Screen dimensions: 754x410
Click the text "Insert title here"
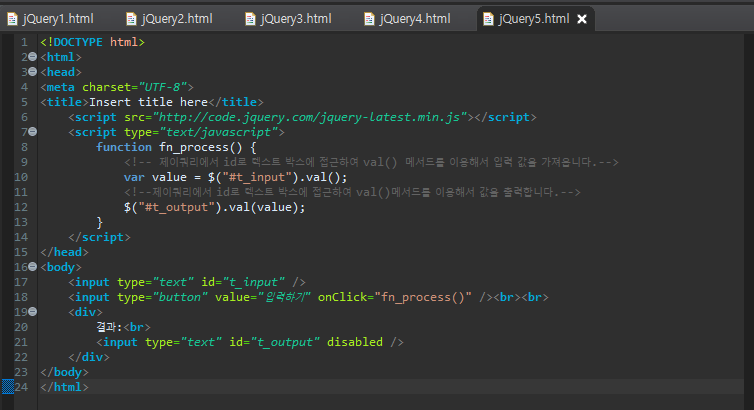pos(148,102)
